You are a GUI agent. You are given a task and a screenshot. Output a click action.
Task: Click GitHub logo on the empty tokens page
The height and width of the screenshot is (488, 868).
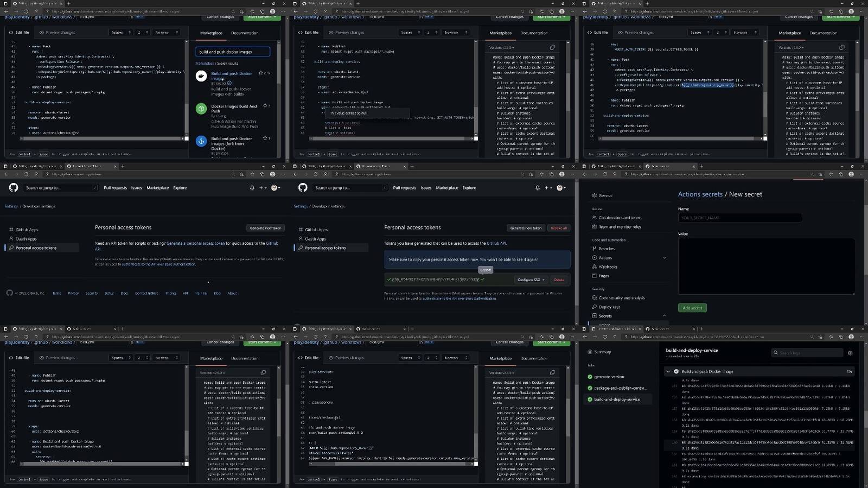(x=14, y=187)
